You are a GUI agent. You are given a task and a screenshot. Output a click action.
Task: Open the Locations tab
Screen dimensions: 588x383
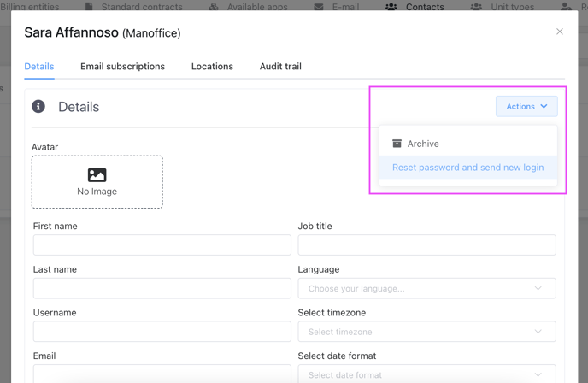coord(212,67)
